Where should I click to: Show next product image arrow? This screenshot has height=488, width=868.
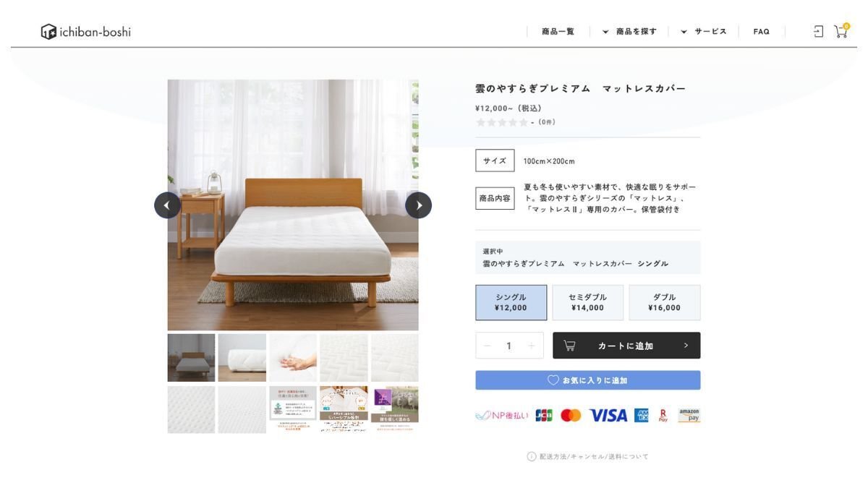tap(418, 205)
